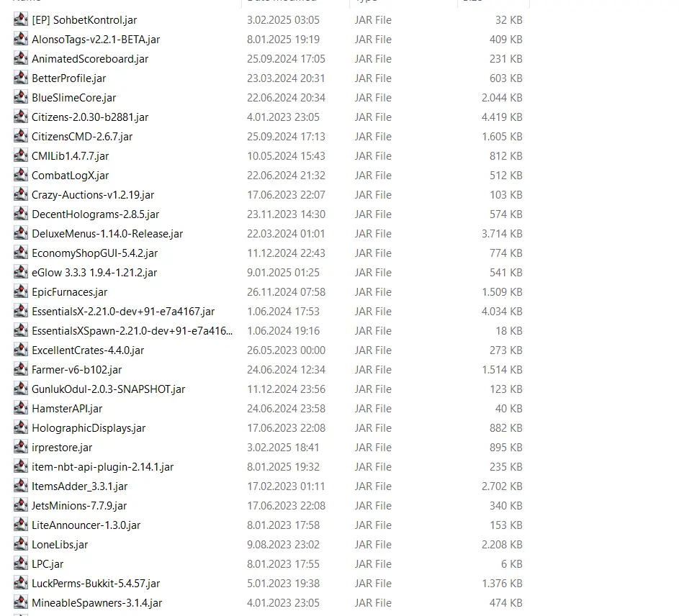Click the DecentHolograms-2.8.5.jar file icon
The width and height of the screenshot is (679, 616).
(x=21, y=214)
